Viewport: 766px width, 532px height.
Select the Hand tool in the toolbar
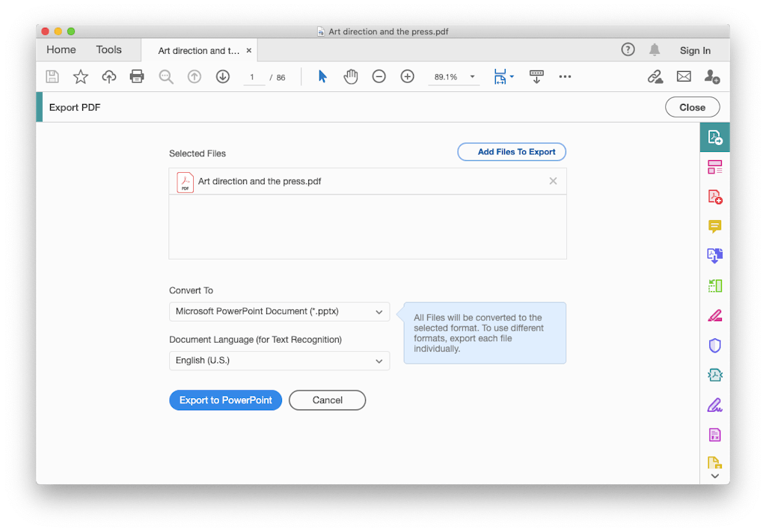coord(351,76)
